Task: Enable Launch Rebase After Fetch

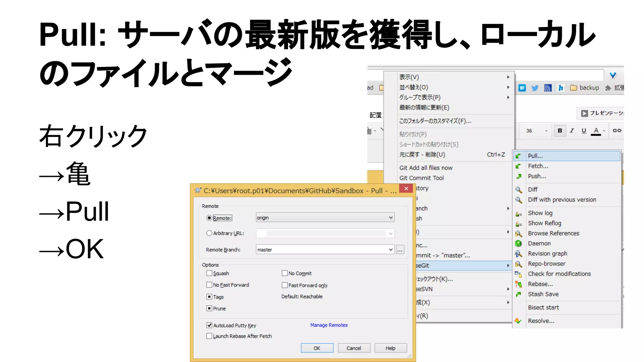Action: 209,336
